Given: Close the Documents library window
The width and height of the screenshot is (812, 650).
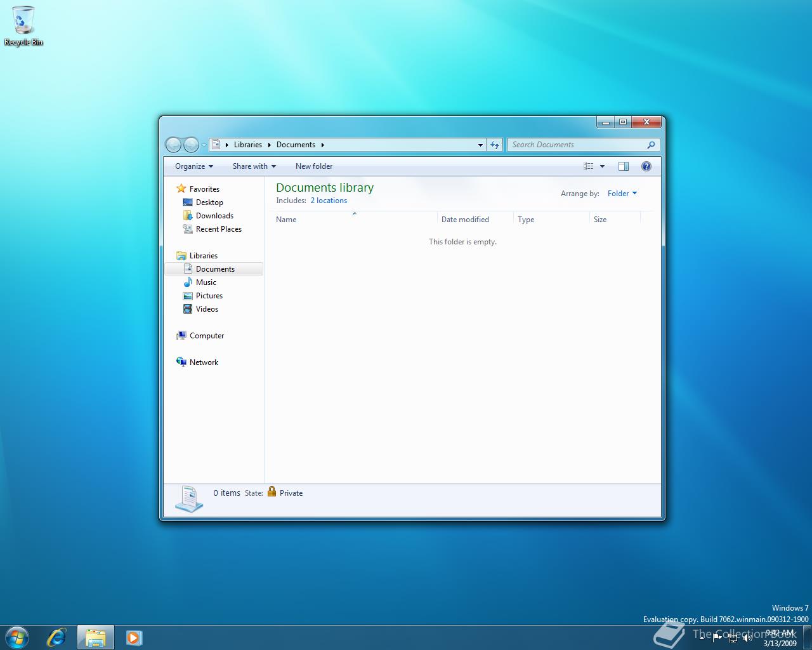Looking at the screenshot, I should tap(646, 122).
